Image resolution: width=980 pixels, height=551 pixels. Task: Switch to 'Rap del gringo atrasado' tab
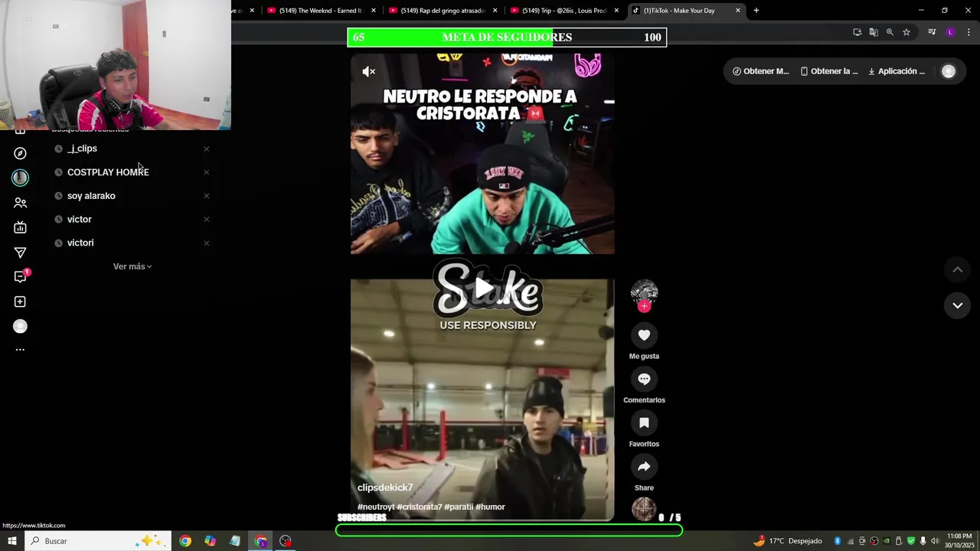[x=443, y=11]
